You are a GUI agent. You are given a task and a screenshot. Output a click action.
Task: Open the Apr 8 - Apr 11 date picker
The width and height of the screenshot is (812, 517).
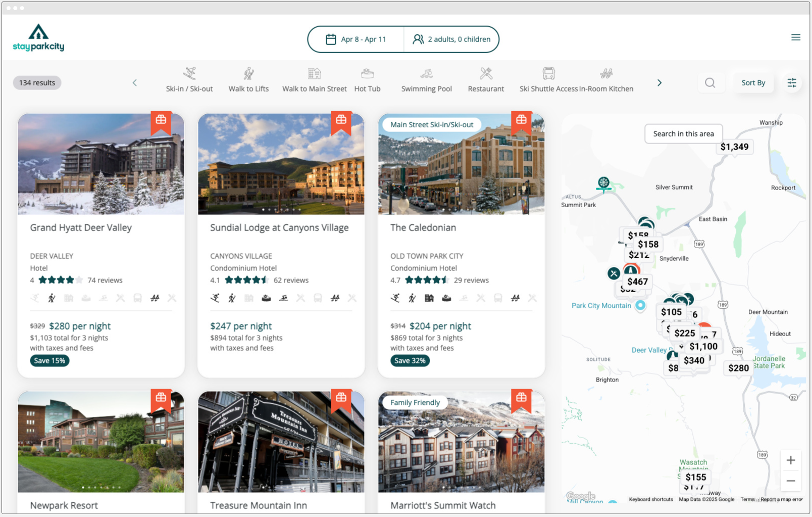click(x=356, y=39)
